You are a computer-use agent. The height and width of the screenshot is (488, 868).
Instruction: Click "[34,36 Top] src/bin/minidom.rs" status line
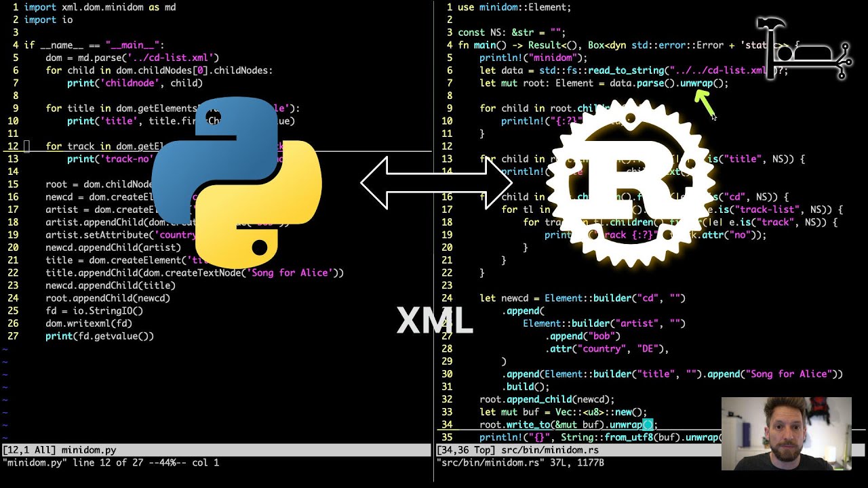(x=651, y=450)
